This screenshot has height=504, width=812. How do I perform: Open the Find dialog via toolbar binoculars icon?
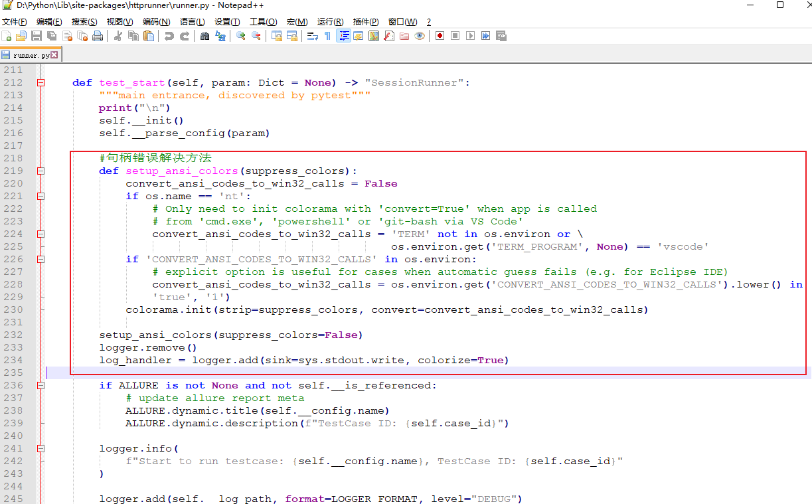pos(205,36)
